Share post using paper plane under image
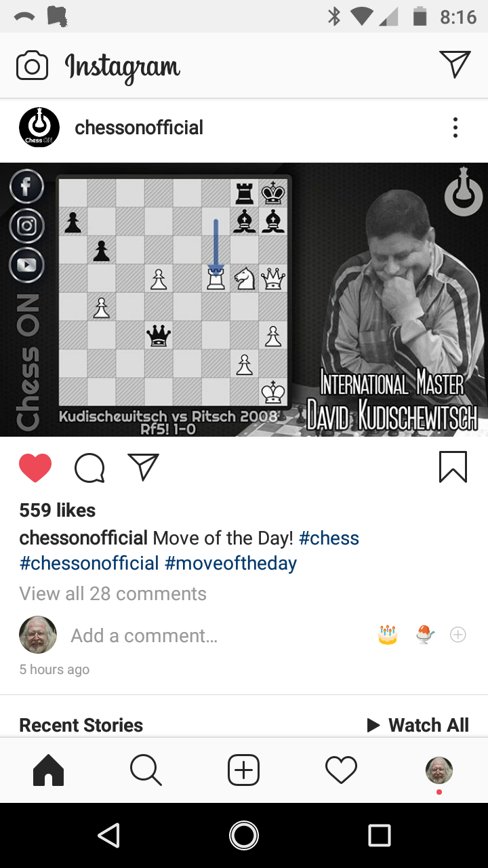Image resolution: width=488 pixels, height=868 pixels. (x=143, y=467)
